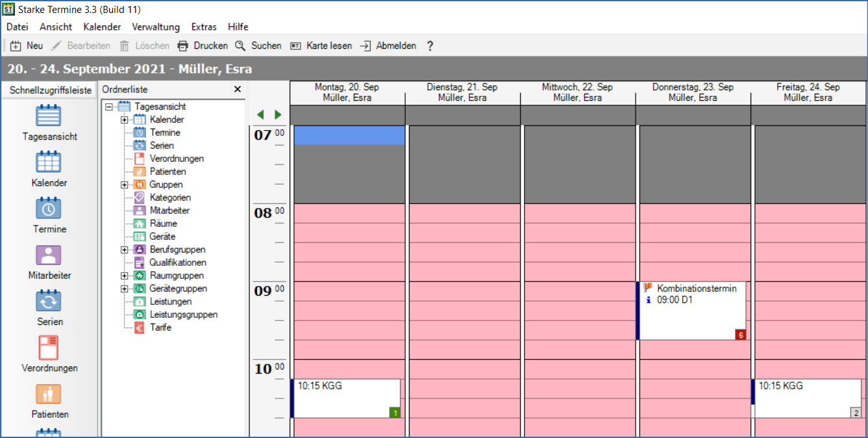This screenshot has height=438, width=868.
Task: Start a search with the Suchen magnifier icon
Action: coord(241,45)
